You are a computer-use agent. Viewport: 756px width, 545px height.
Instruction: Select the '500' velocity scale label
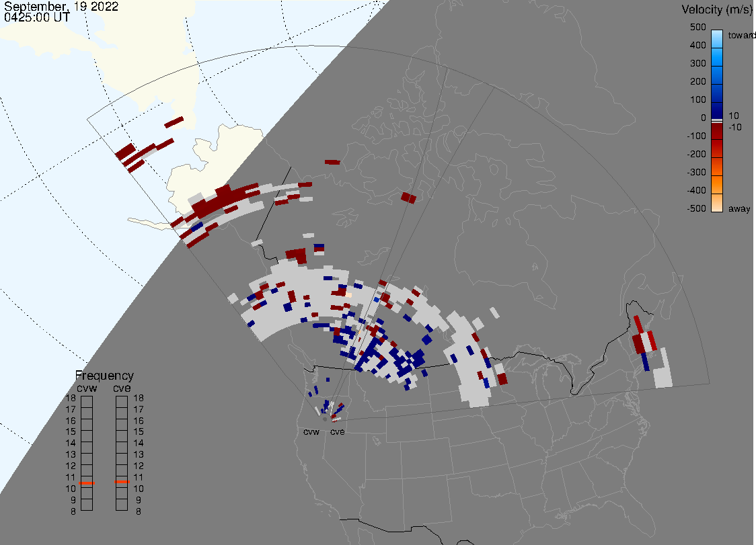(697, 27)
